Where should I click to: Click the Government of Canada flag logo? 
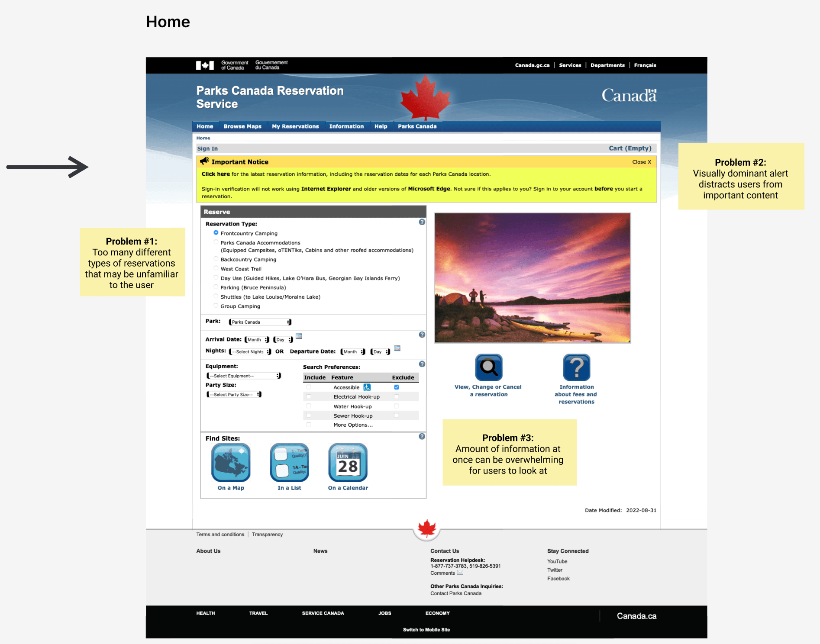coord(205,65)
